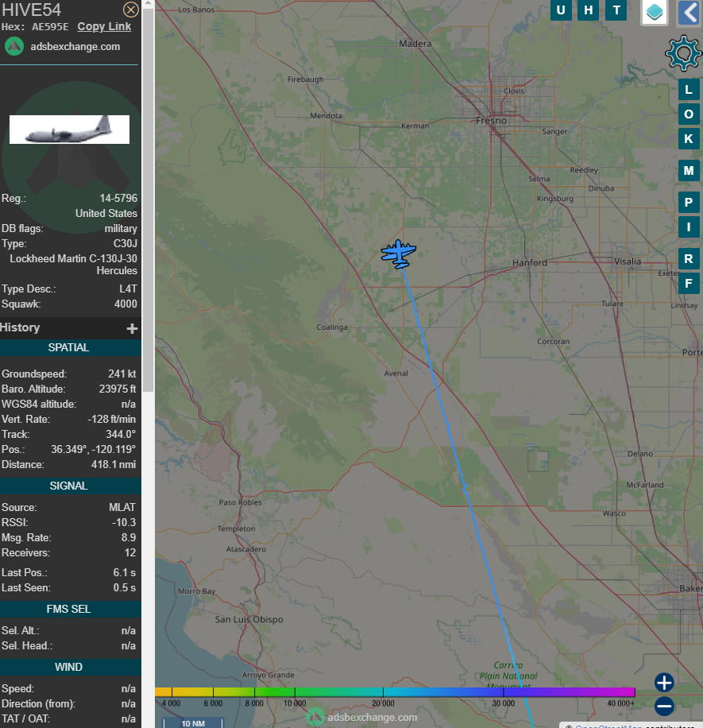Select the blue HIVE54 aircraft icon
The height and width of the screenshot is (728, 703).
click(x=398, y=254)
